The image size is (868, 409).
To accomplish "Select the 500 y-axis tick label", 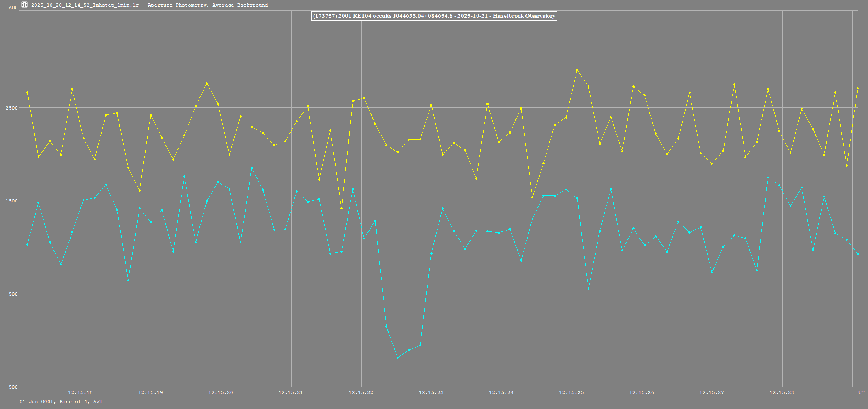I will 13,294.
